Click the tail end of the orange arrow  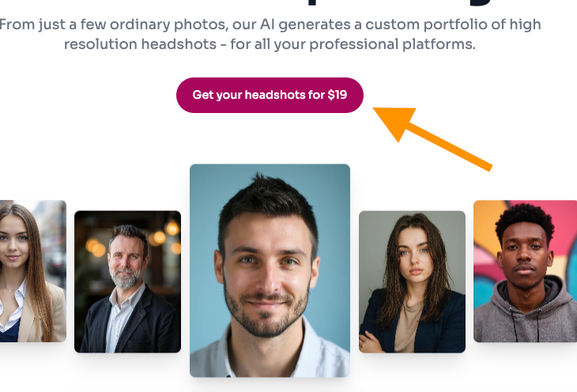[x=488, y=165]
